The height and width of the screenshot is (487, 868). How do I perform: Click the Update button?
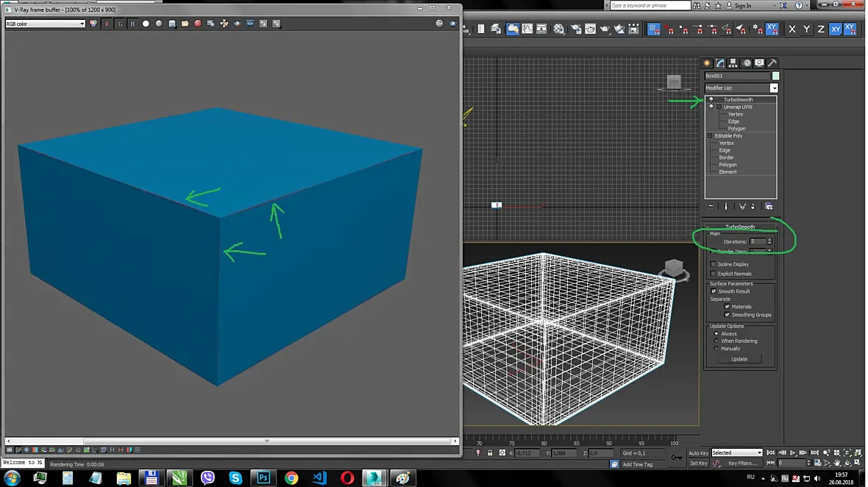739,359
